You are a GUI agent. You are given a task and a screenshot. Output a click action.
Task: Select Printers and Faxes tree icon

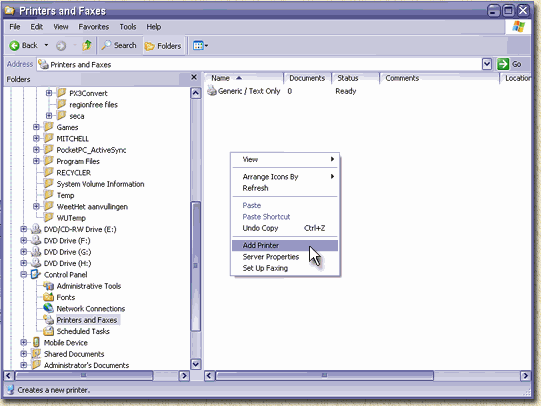tap(49, 319)
